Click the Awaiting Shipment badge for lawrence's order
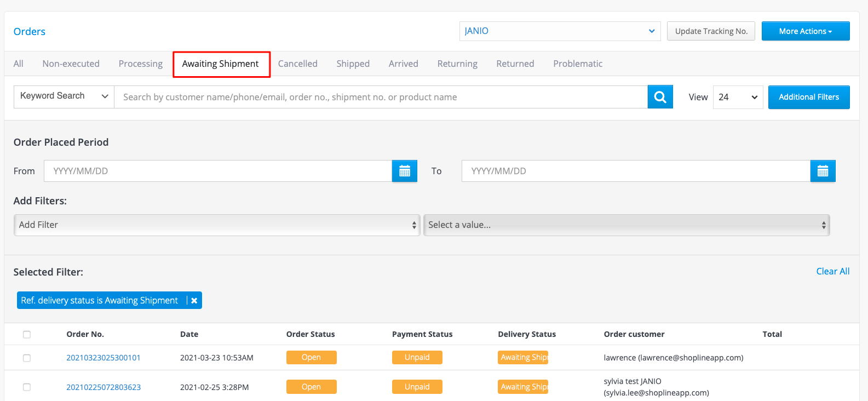This screenshot has height=401, width=868. pos(523,357)
